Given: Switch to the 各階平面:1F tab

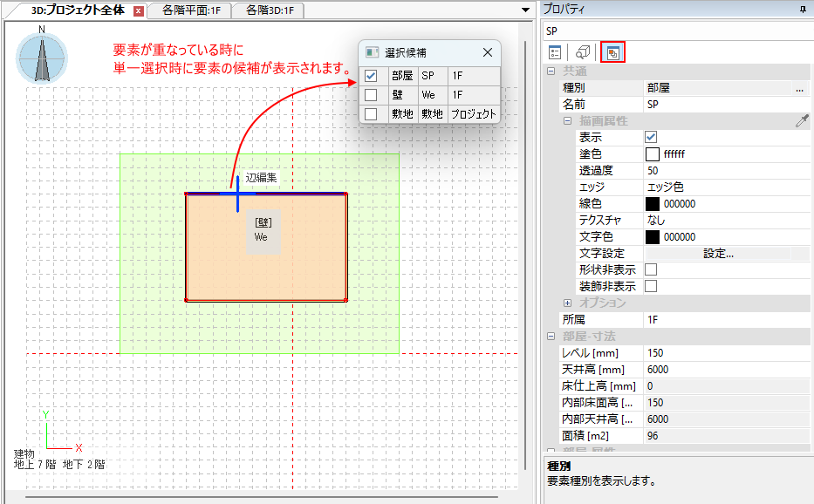Looking at the screenshot, I should (x=190, y=10).
